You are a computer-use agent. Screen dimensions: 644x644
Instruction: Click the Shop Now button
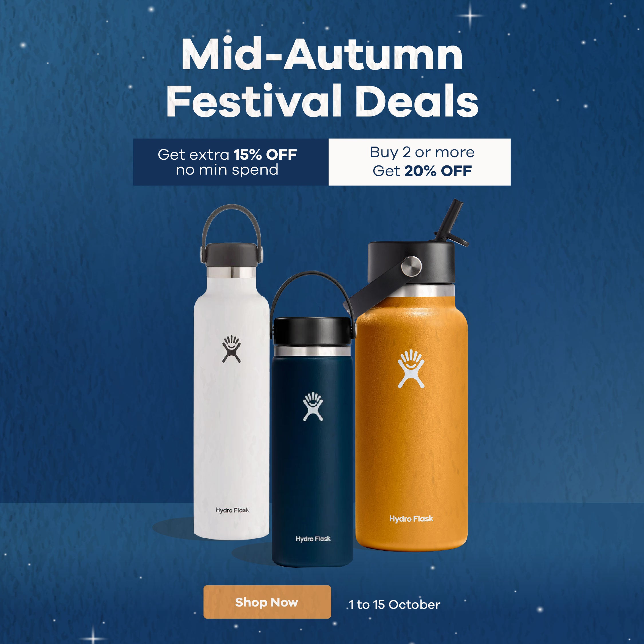click(267, 602)
